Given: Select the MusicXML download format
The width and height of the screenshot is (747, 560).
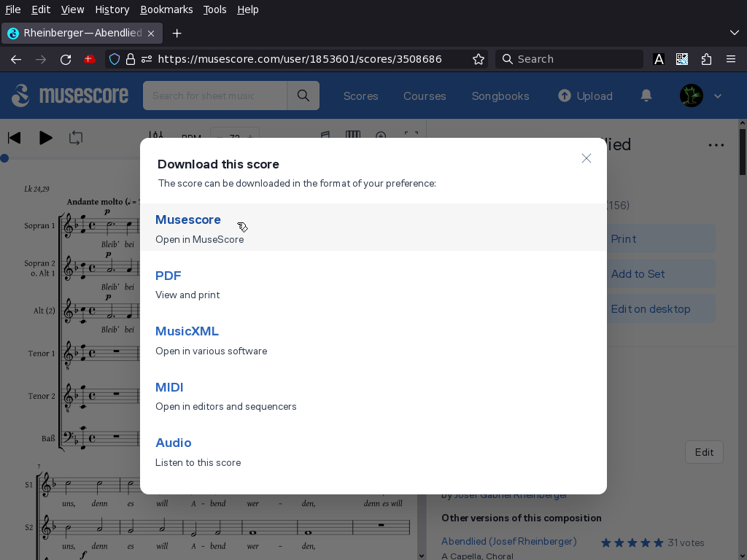Looking at the screenshot, I should tap(373, 340).
